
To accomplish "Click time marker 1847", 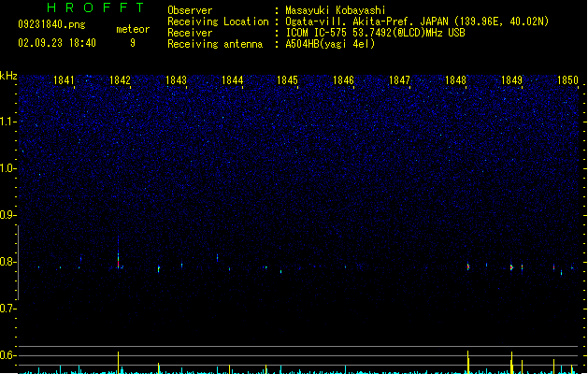I will 399,80.
